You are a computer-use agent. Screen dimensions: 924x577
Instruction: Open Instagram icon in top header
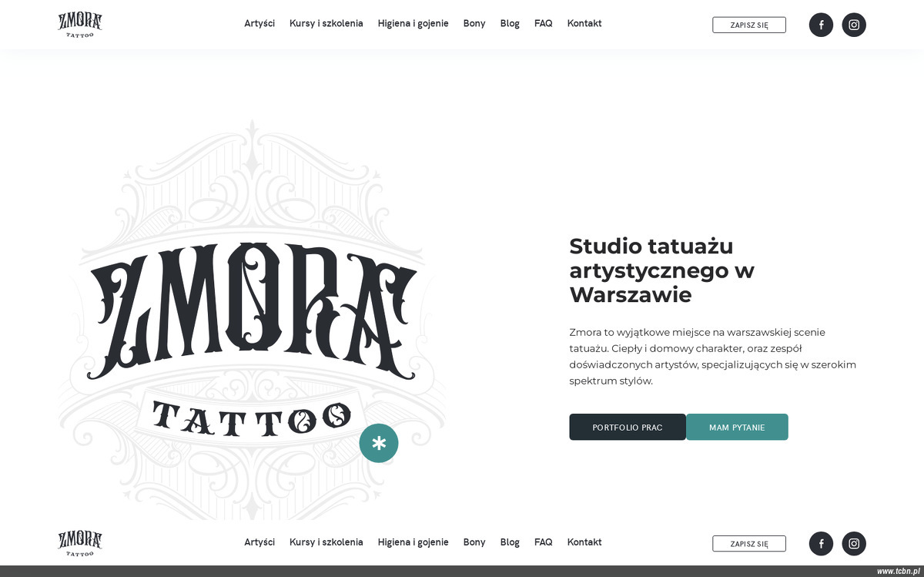tap(854, 25)
